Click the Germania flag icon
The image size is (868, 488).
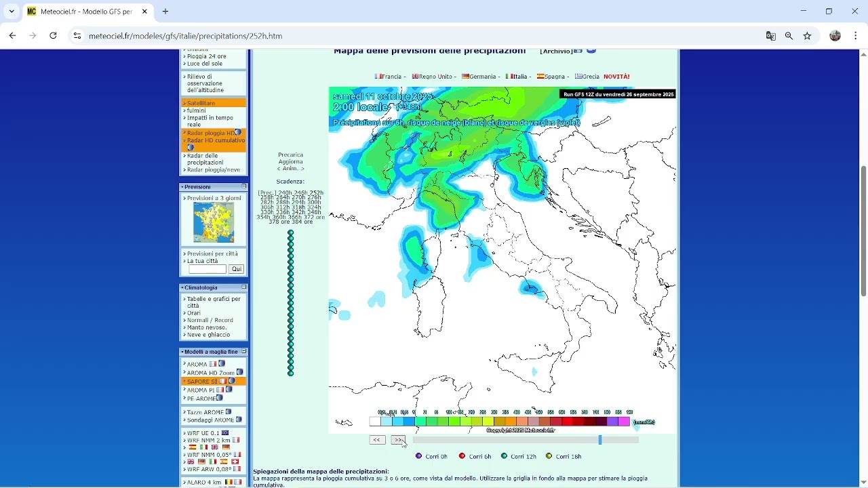click(x=466, y=77)
